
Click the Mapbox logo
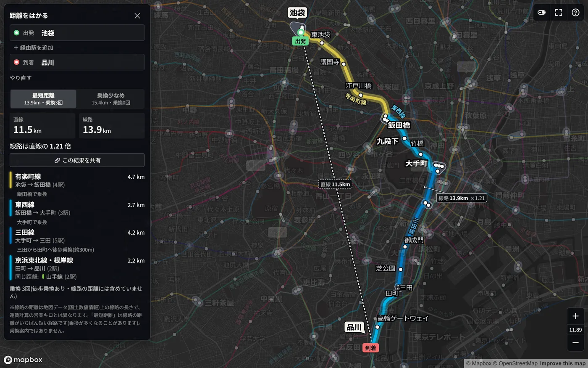(x=23, y=360)
